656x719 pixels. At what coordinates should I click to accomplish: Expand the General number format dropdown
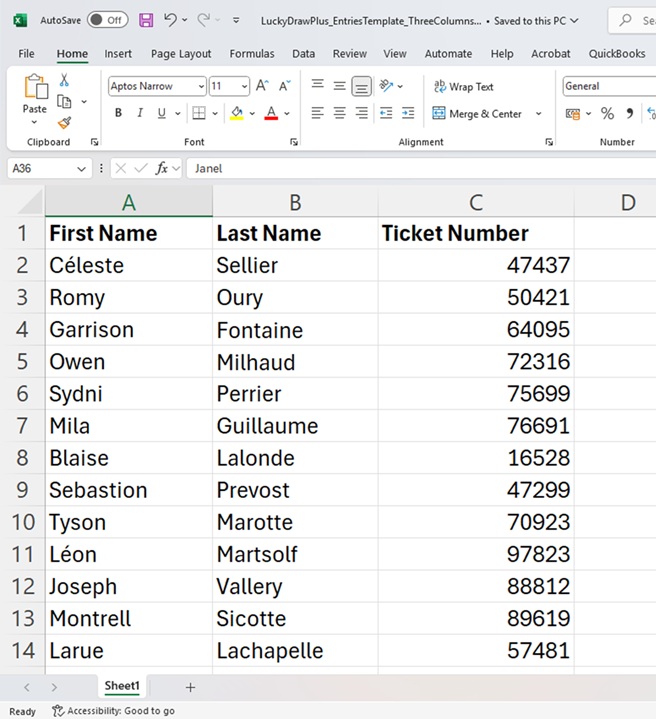605,87
